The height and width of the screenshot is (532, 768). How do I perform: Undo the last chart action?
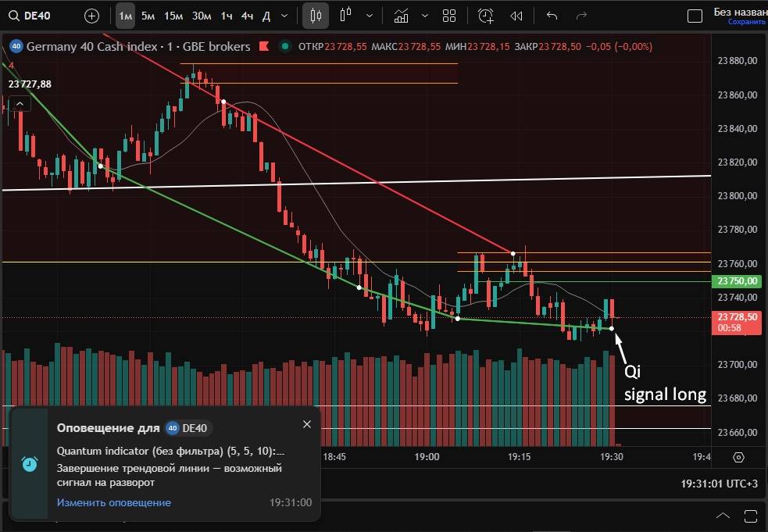coord(552,16)
